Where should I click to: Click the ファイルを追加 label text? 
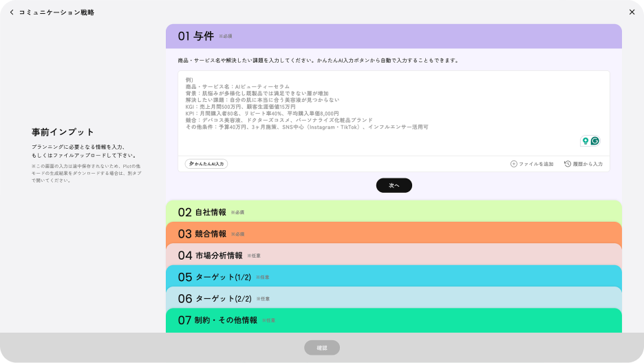(x=536, y=164)
